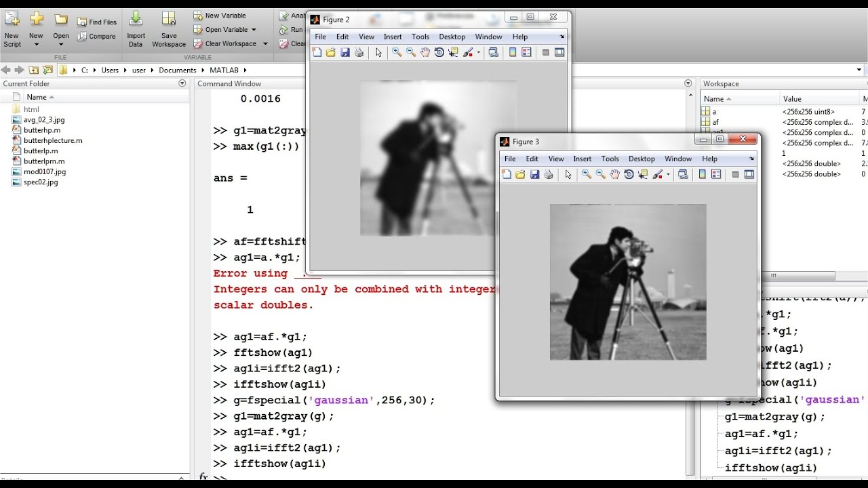Open Insert menu in Figure 2

[x=393, y=37]
